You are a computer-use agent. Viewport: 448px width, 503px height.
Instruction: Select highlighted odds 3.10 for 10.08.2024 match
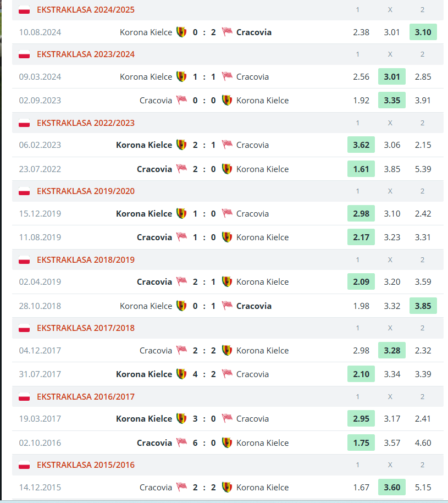pos(423,32)
